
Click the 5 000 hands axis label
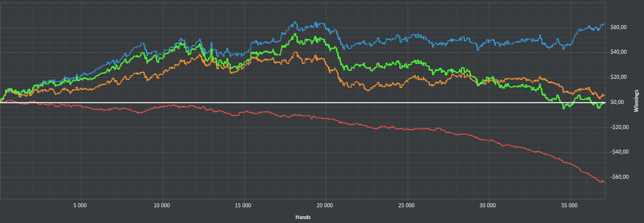click(x=80, y=205)
